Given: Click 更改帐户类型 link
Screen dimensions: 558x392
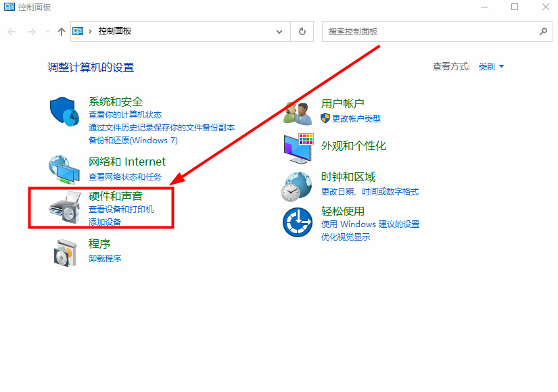Looking at the screenshot, I should pos(358,118).
